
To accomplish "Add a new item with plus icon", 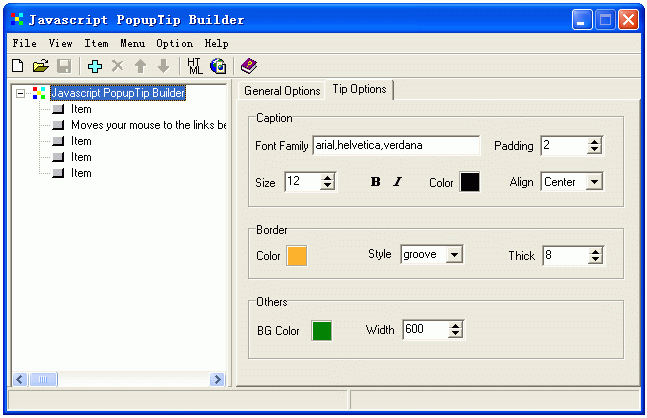I will 95,66.
